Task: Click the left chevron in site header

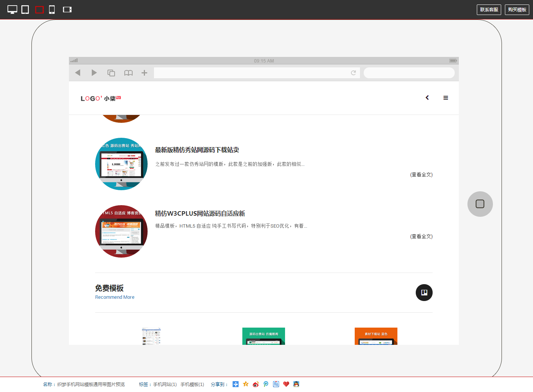Action: 427,98
